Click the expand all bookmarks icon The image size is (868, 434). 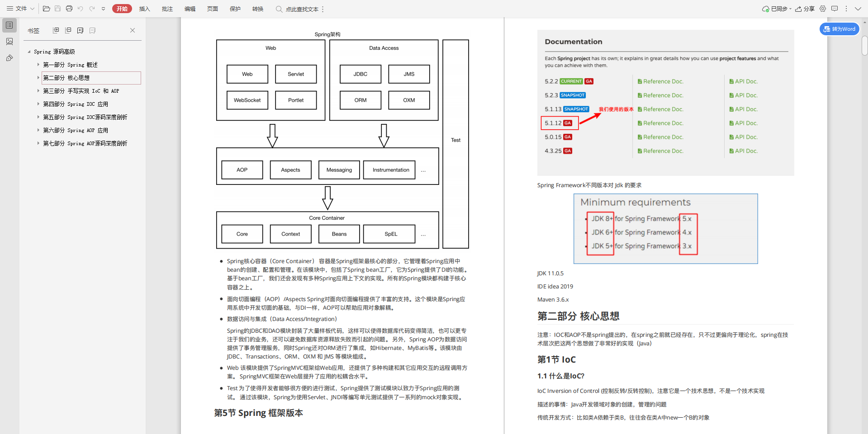click(x=56, y=30)
